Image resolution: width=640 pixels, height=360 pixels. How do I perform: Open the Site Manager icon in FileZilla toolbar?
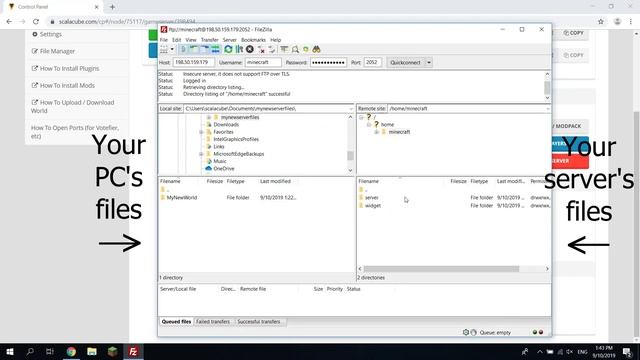(164, 50)
